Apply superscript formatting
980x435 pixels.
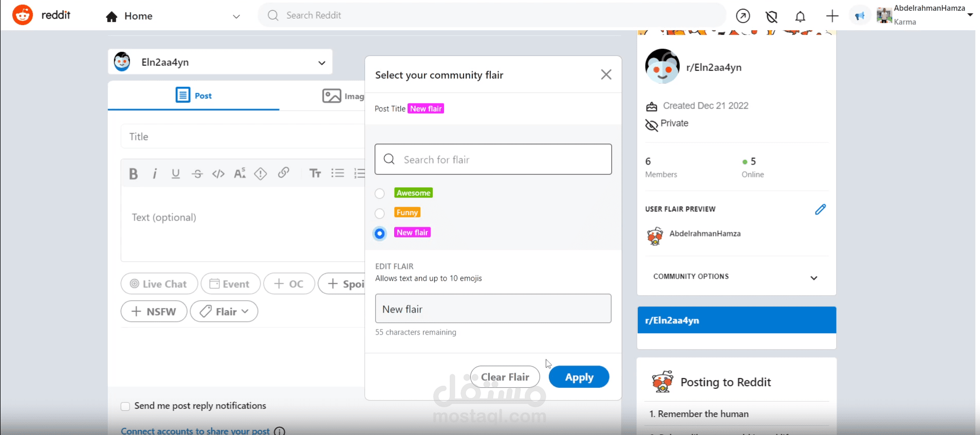click(239, 173)
